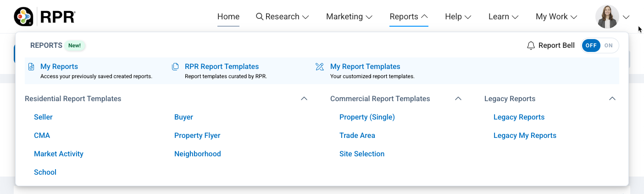Click the My Report Templates pencil-ruler icon
Screen dimensions: 644x194
coord(320,67)
